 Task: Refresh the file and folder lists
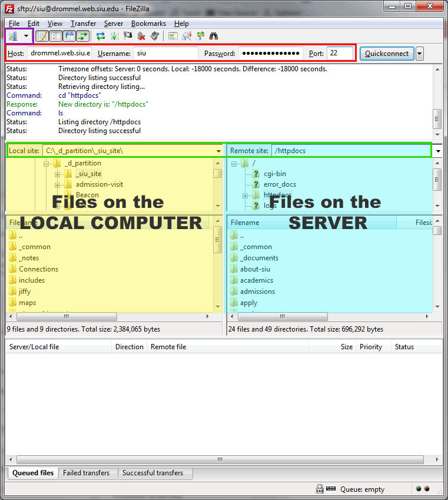point(101,36)
